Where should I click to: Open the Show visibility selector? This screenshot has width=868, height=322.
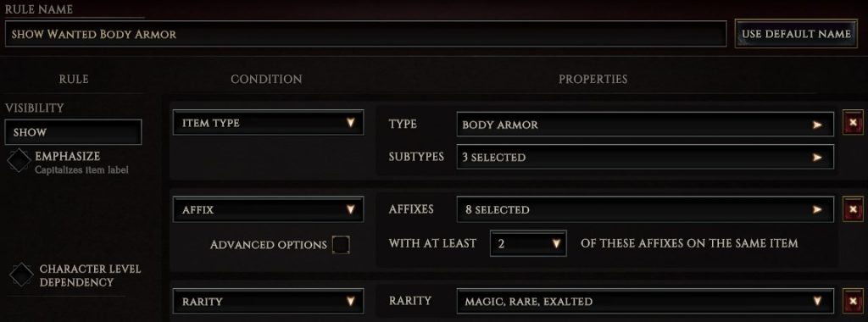(73, 132)
